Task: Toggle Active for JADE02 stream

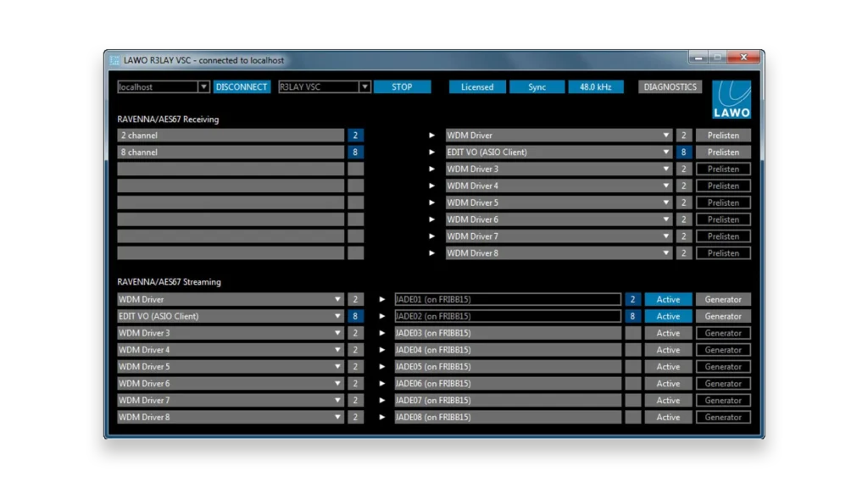Action: pyautogui.click(x=668, y=317)
